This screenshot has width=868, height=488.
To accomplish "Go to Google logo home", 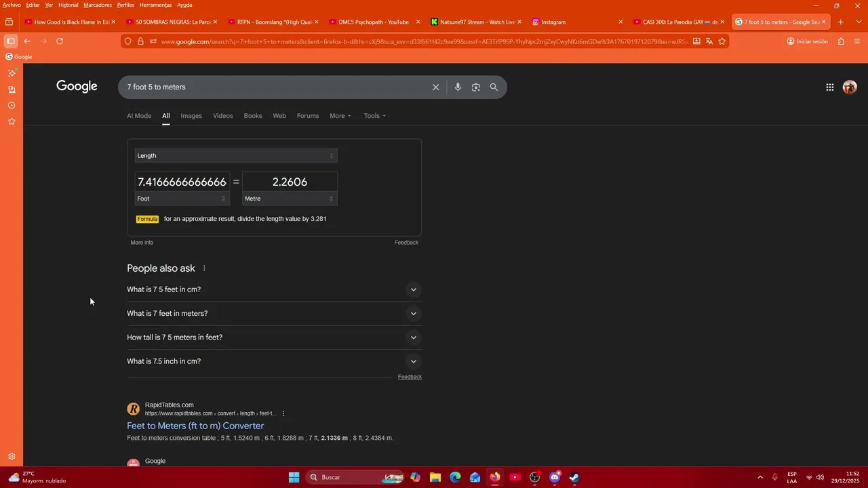I will (77, 87).
